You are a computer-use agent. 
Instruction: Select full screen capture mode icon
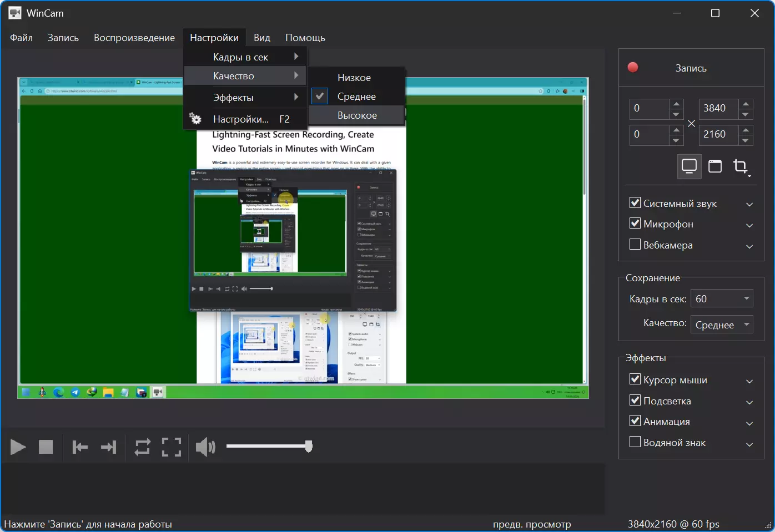tap(689, 166)
